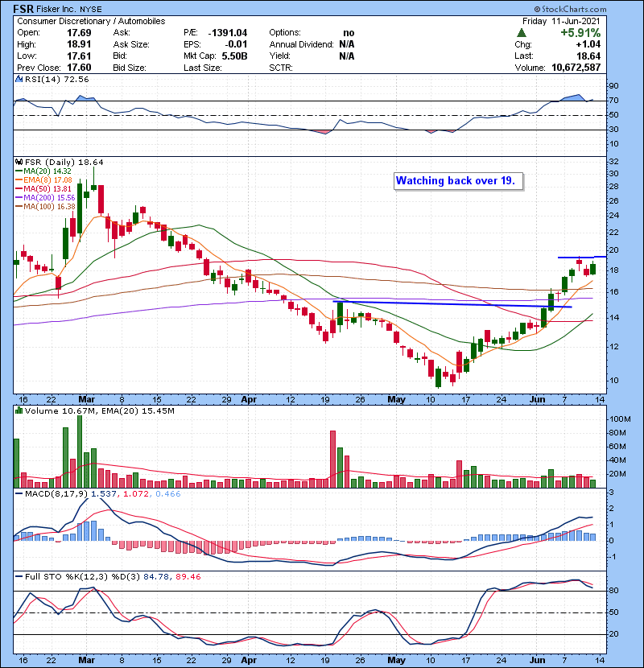This screenshot has width=644, height=668.
Task: Click the Jun label on price chart axis
Action: [x=537, y=399]
